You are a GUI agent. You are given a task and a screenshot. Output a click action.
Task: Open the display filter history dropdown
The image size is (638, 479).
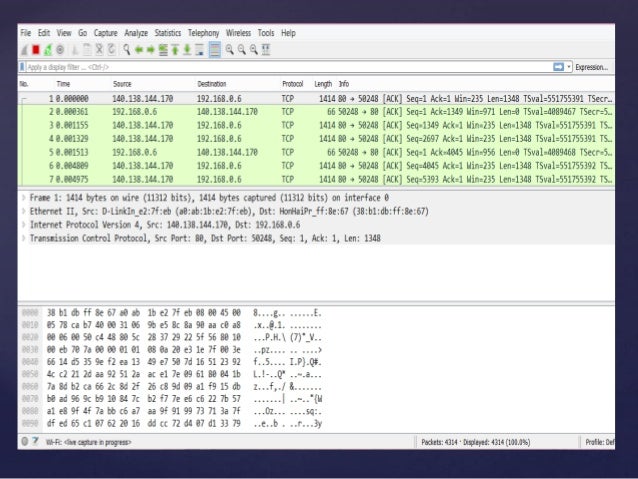[572, 66]
